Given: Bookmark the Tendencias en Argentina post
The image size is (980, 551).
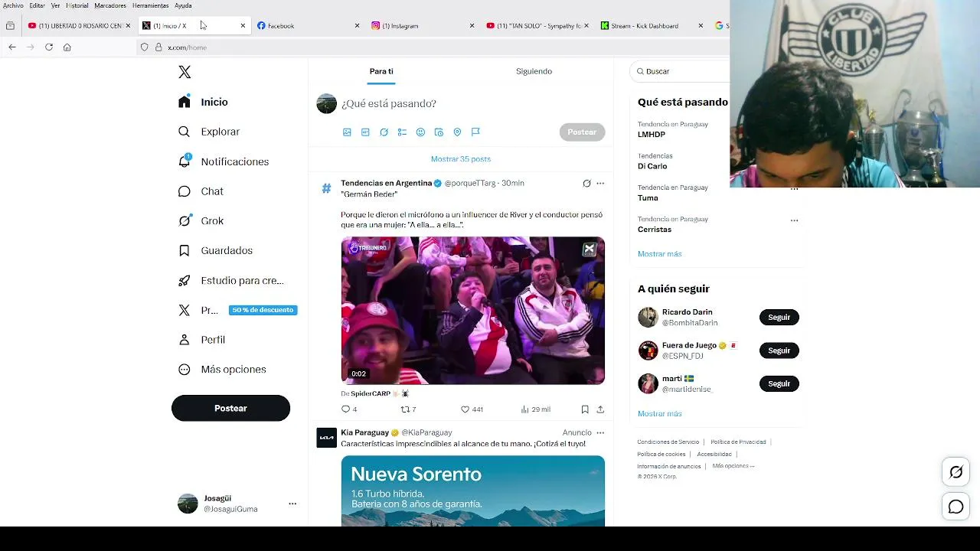Looking at the screenshot, I should pos(585,409).
